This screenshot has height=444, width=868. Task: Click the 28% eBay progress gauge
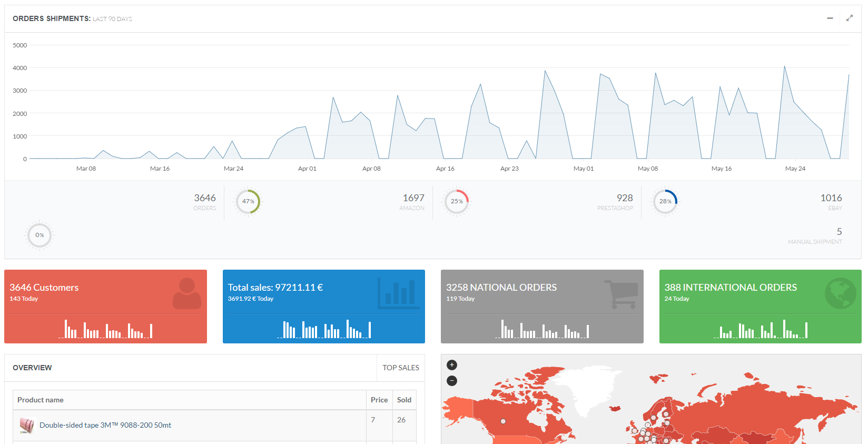tap(665, 201)
